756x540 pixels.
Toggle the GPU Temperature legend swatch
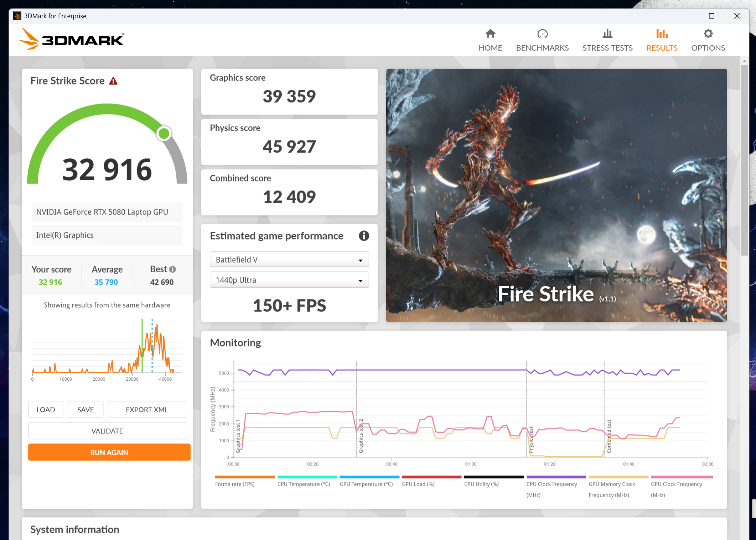(x=369, y=477)
